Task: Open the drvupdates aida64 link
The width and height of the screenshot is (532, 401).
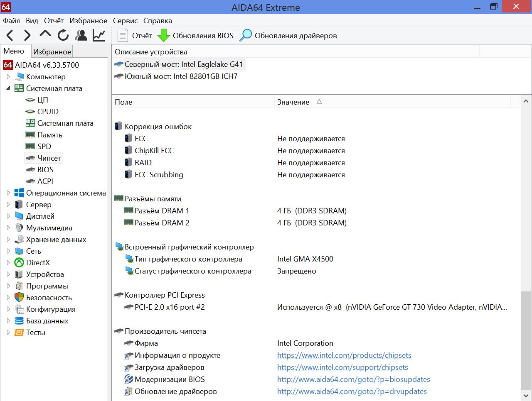Action: tap(352, 391)
